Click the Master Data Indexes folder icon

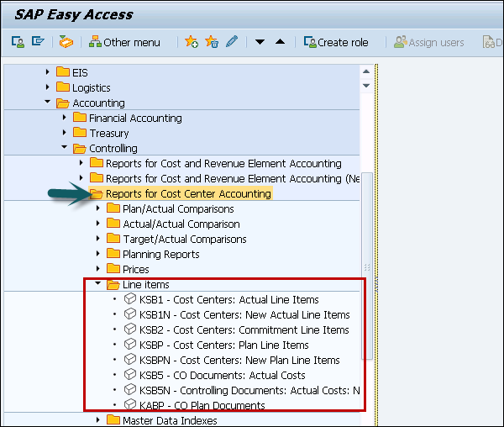click(113, 419)
